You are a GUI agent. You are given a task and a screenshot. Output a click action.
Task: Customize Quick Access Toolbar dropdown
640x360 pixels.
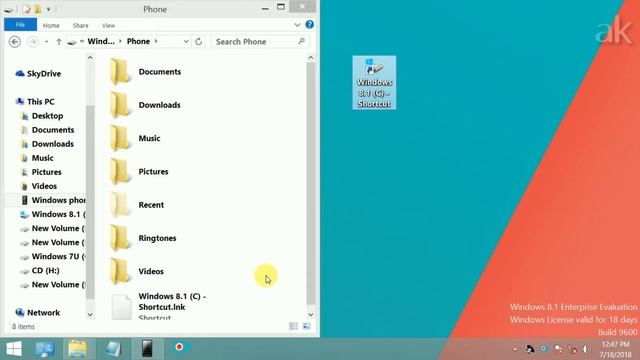[x=49, y=9]
